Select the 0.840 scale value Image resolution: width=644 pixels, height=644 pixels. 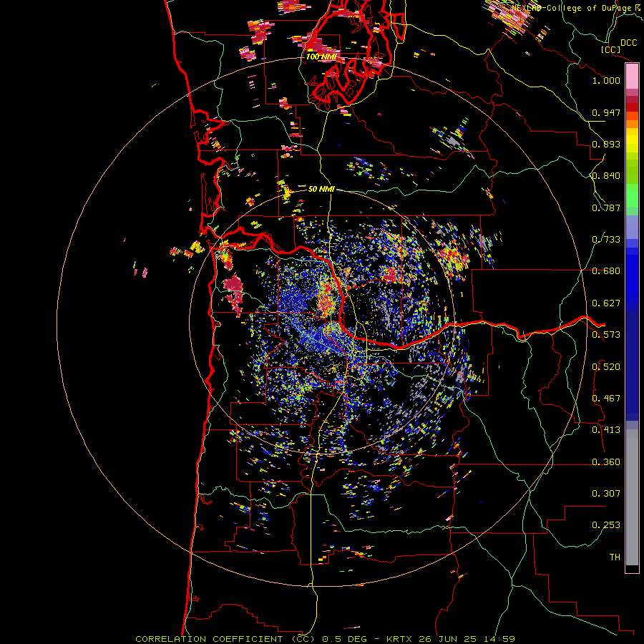tap(606, 176)
